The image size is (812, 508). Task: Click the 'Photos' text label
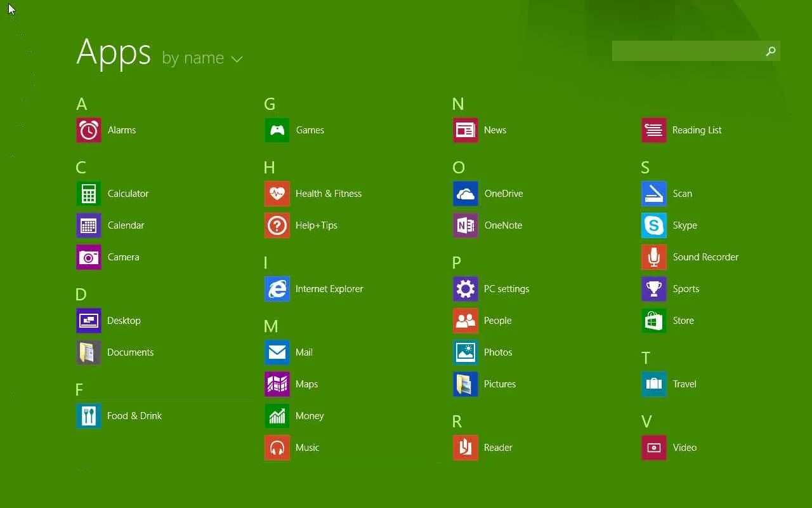click(x=498, y=352)
